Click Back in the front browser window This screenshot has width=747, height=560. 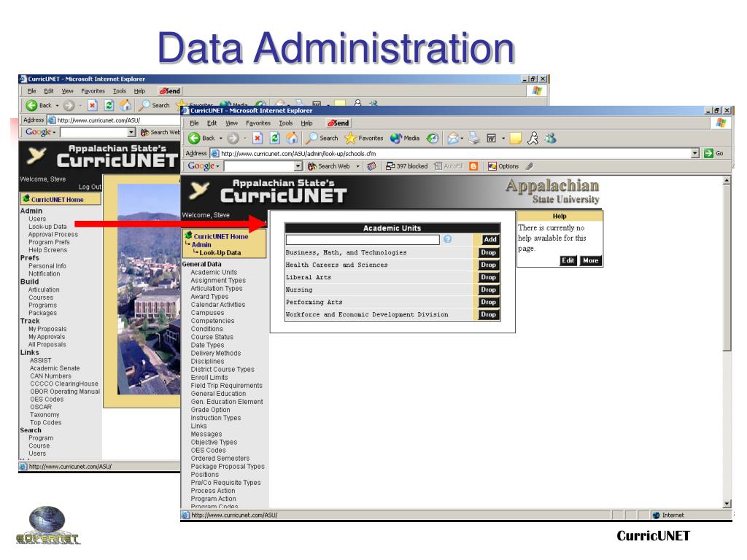click(201, 138)
